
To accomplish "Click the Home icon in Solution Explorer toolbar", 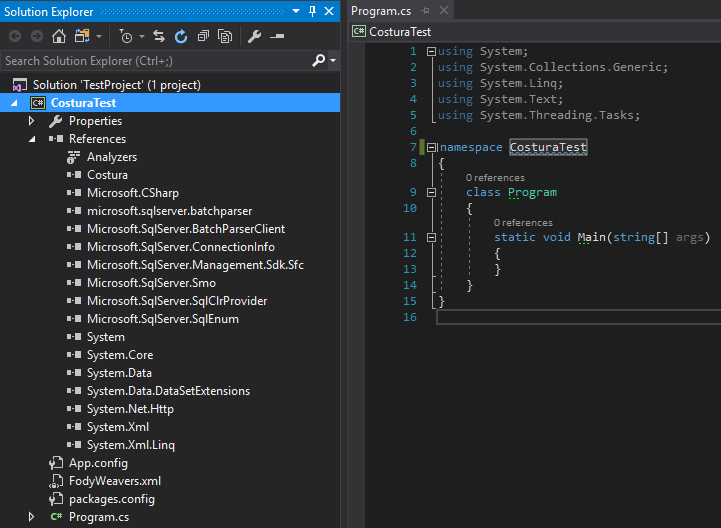I will point(58,36).
